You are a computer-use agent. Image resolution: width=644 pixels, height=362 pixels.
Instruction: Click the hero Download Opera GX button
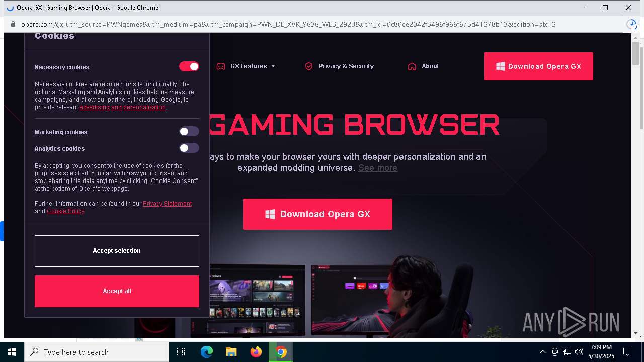click(x=317, y=214)
